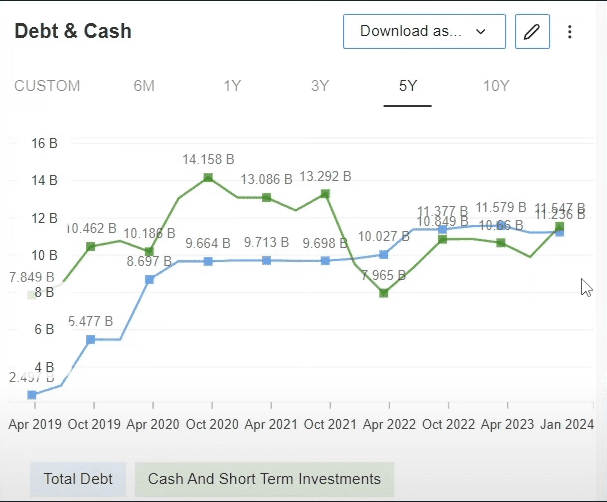Click the 5.477 B blue data point
This screenshot has width=607, height=502.
(91, 340)
